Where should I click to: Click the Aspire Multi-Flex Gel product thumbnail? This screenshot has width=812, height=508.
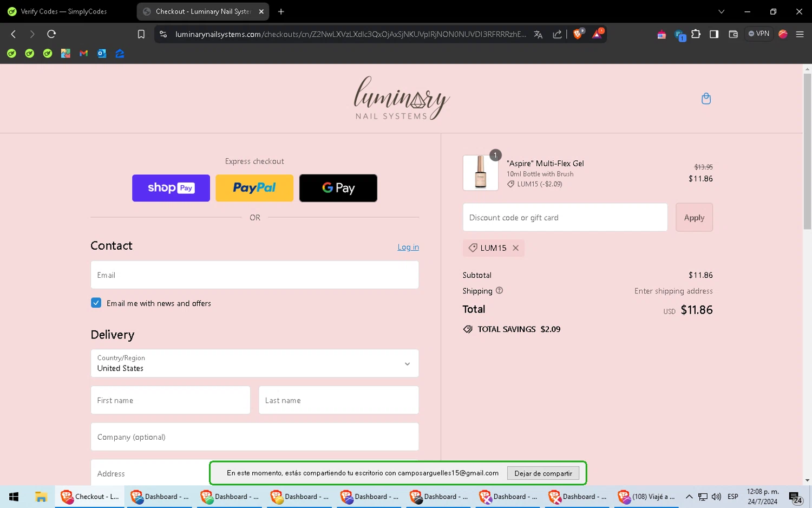(x=481, y=173)
